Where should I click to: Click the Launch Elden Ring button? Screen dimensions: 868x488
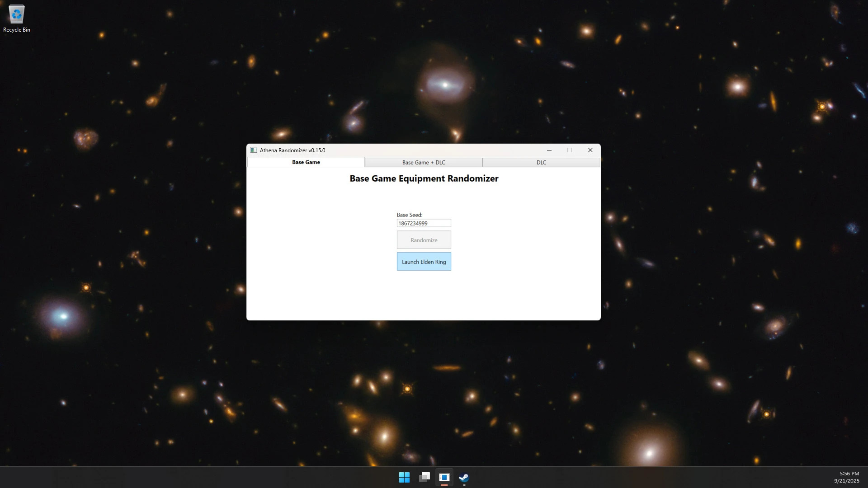(424, 262)
